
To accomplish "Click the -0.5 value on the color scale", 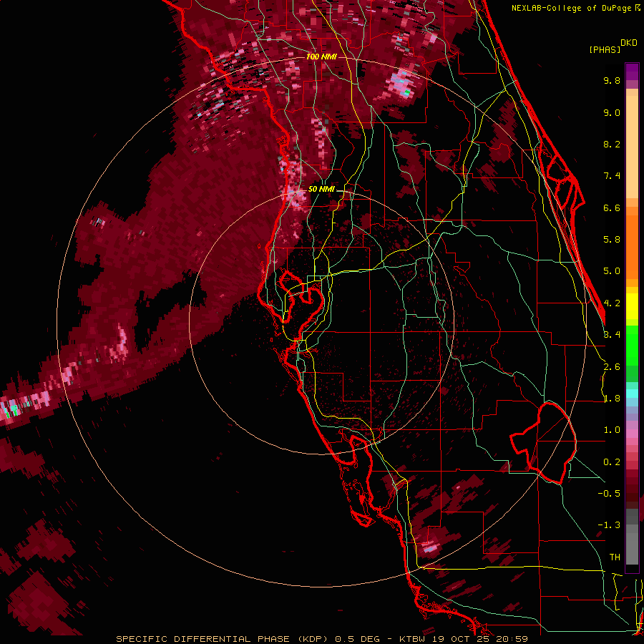I will click(x=609, y=494).
